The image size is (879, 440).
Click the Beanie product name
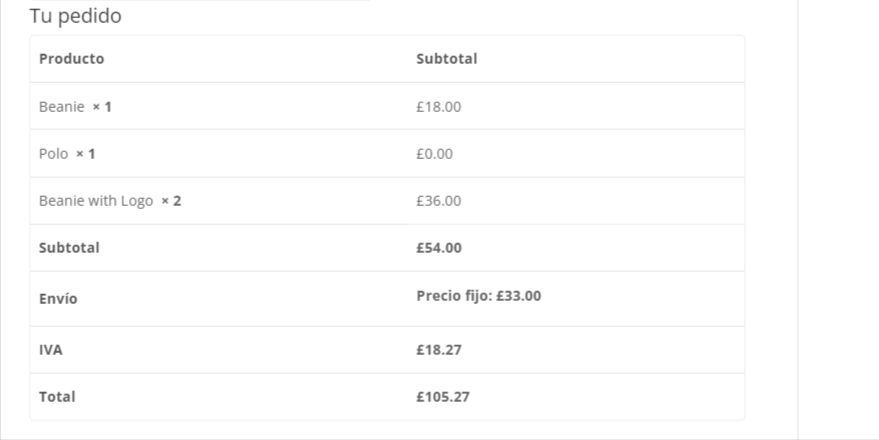point(62,106)
